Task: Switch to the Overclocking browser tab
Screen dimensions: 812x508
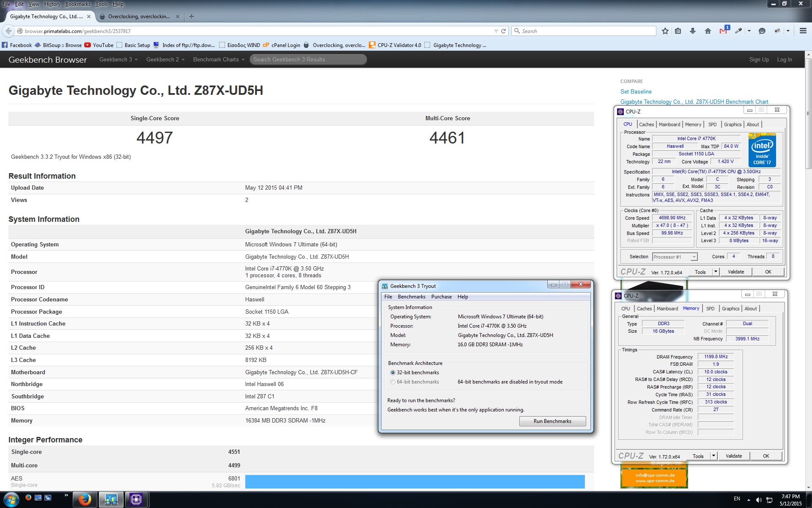Action: pos(139,17)
